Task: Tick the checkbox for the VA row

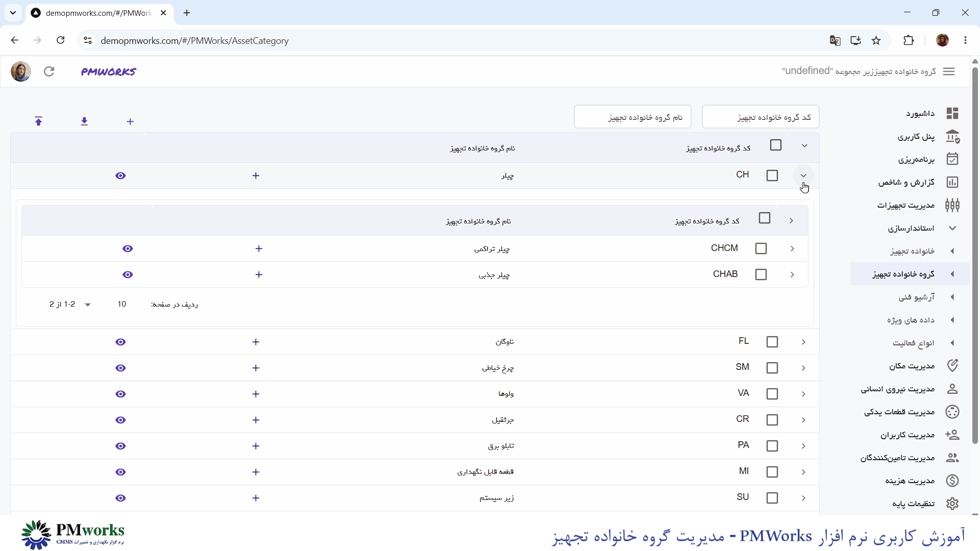Action: click(x=772, y=394)
